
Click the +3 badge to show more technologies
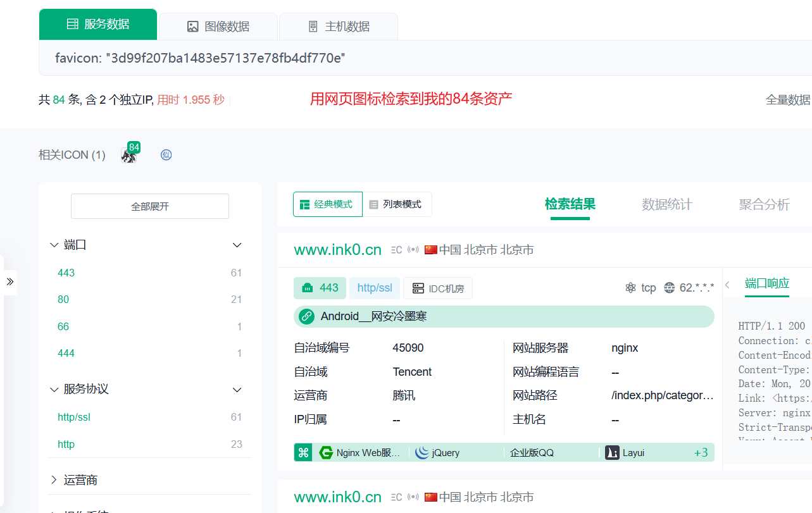coord(701,452)
